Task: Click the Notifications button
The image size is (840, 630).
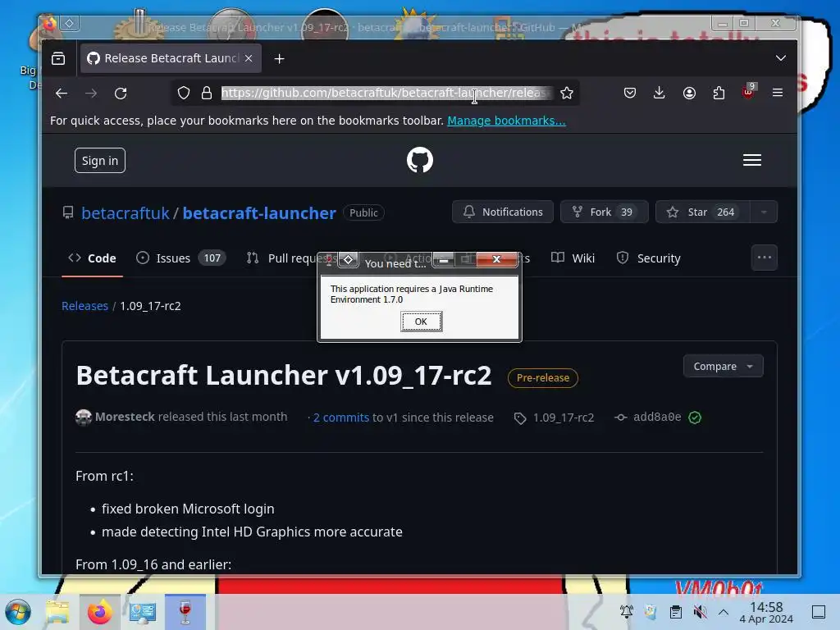Action: point(503,212)
